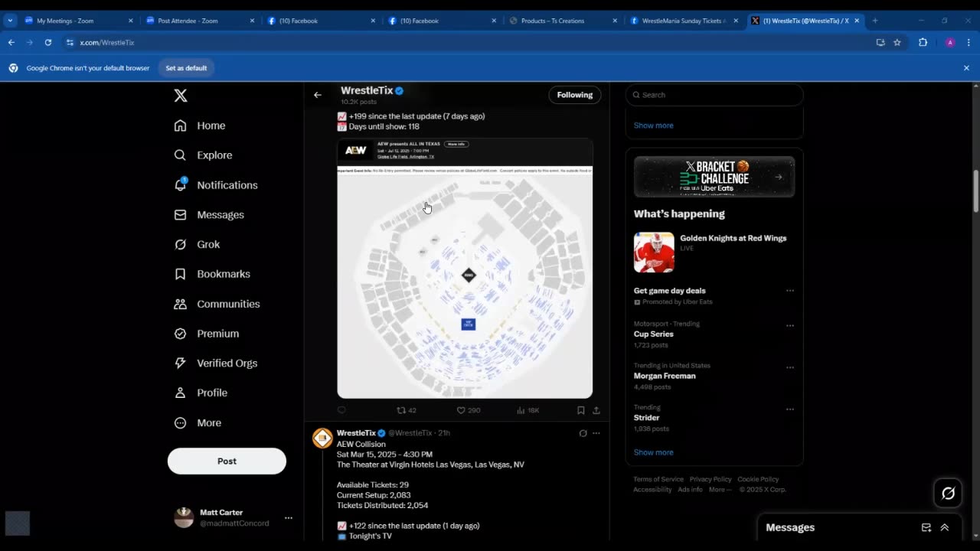Set Chrome as default browser
Viewport: 980px width, 551px height.
(186, 68)
